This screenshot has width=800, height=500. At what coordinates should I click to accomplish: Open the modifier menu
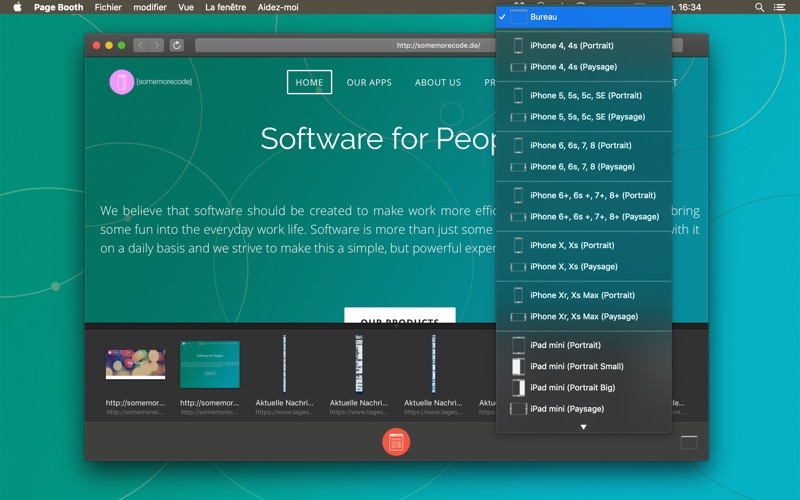149,7
